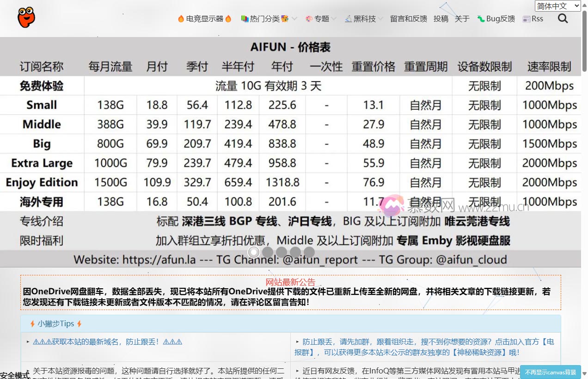Click the palette icon beside 专题
The image size is (588, 379).
[x=310, y=19]
